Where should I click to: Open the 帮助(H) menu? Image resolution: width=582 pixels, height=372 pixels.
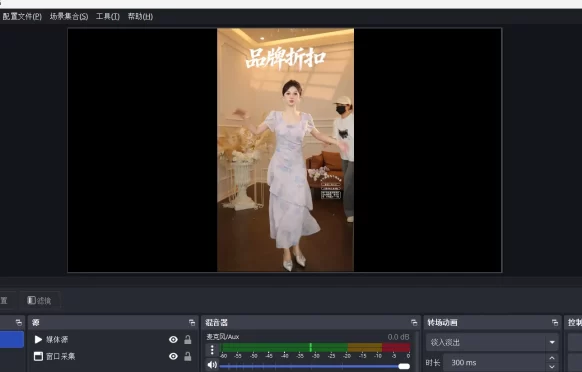(x=140, y=16)
